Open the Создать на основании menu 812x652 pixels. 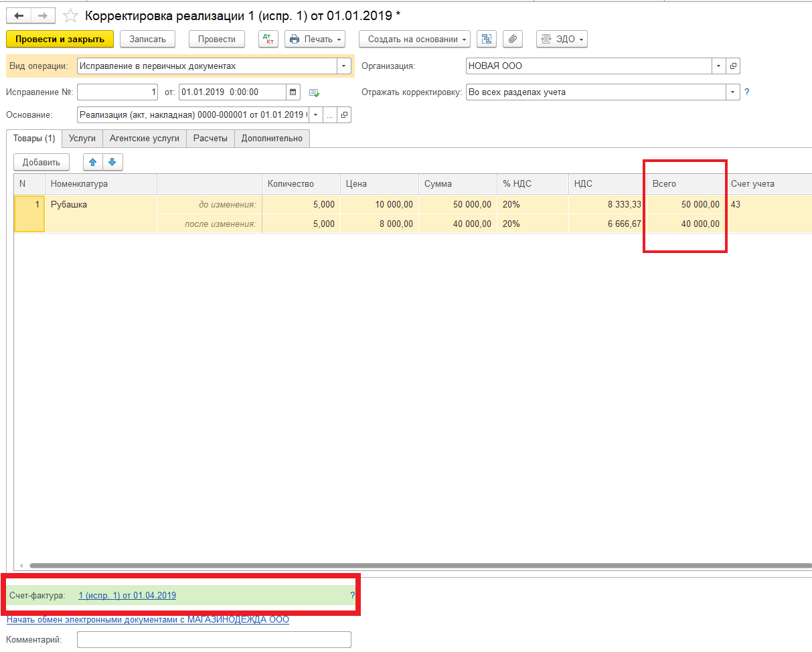(414, 39)
